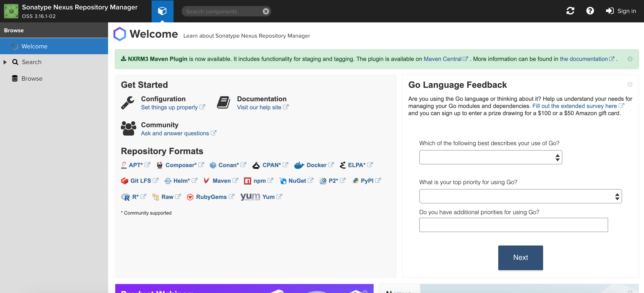Image resolution: width=644 pixels, height=293 pixels.
Task: Click the Nexus logo in header
Action: 11,11
